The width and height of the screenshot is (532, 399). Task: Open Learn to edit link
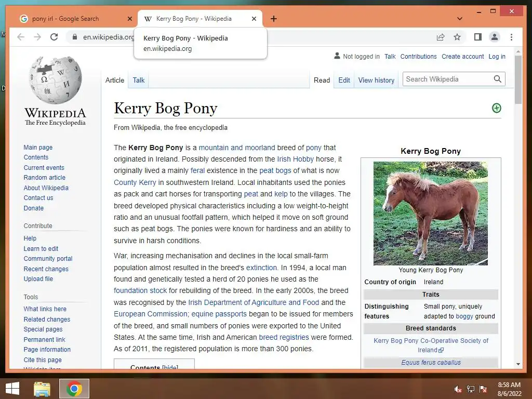point(41,248)
